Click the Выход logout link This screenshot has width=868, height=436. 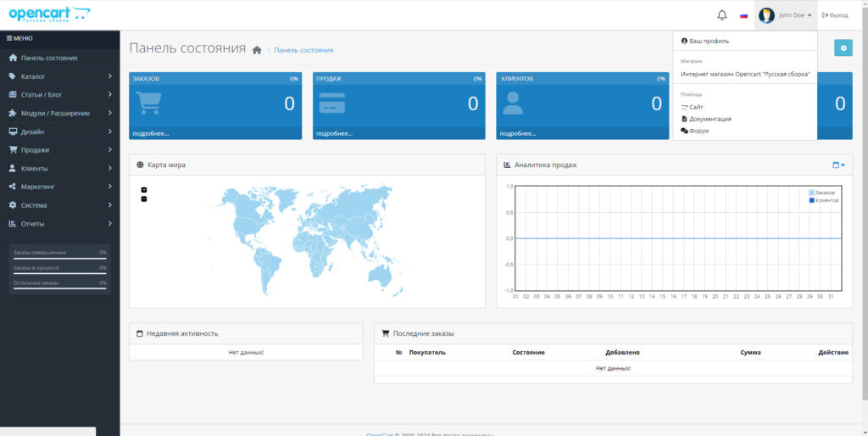pos(835,15)
